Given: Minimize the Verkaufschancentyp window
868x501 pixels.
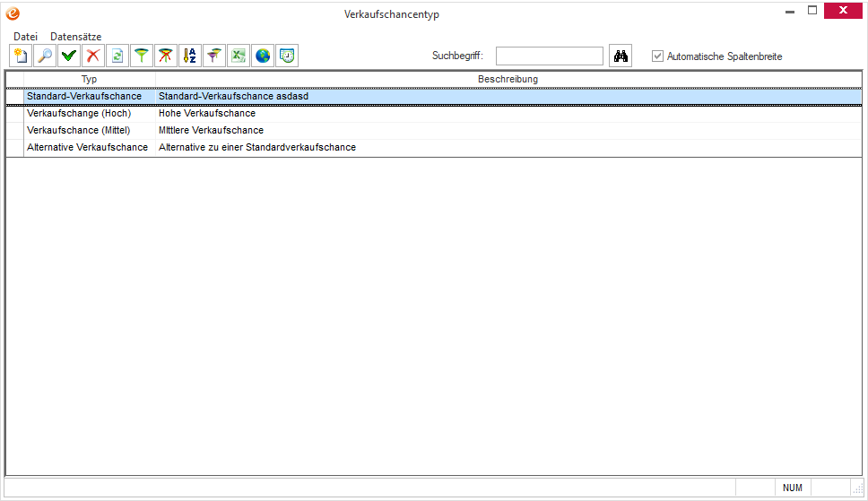Looking at the screenshot, I should click(x=790, y=11).
